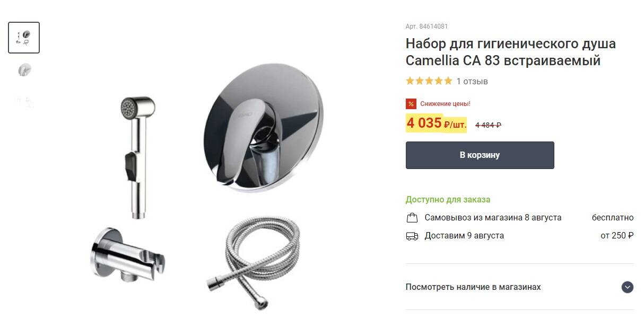This screenshot has width=644, height=319.
Task: Add product with 'В корзину' button
Action: (480, 155)
